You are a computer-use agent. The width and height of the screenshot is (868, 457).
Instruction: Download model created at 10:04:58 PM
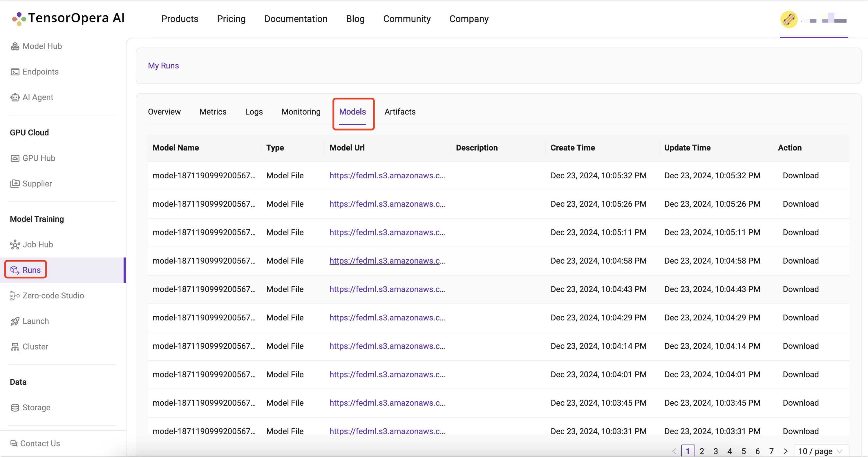click(800, 261)
